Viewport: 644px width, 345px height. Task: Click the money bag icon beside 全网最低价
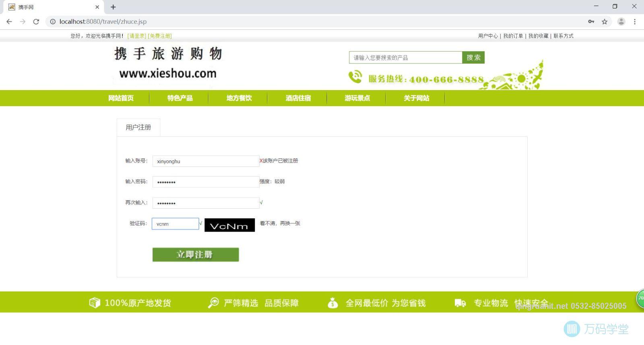click(333, 303)
